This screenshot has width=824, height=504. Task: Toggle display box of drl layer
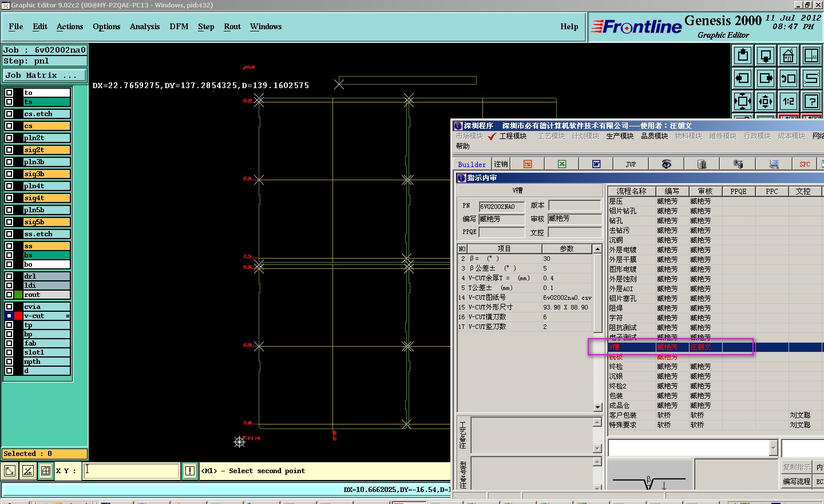point(9,276)
